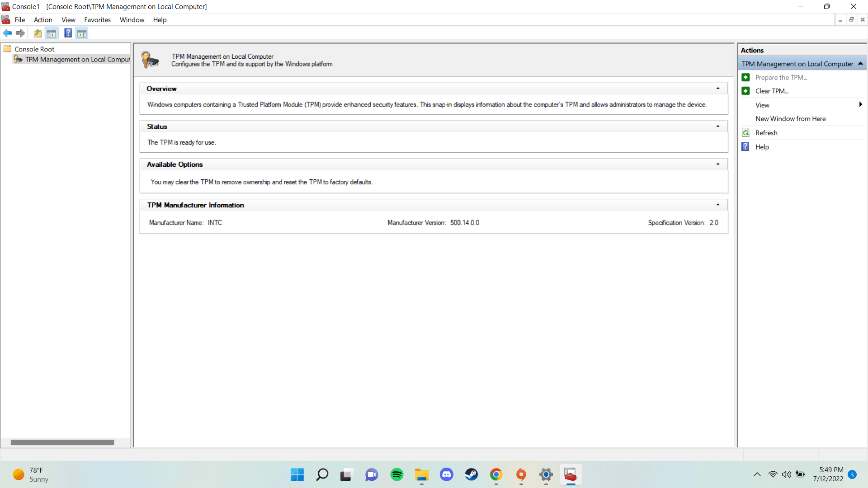This screenshot has height=488, width=868.
Task: Click the blue Help toolbar icon
Action: click(x=68, y=33)
